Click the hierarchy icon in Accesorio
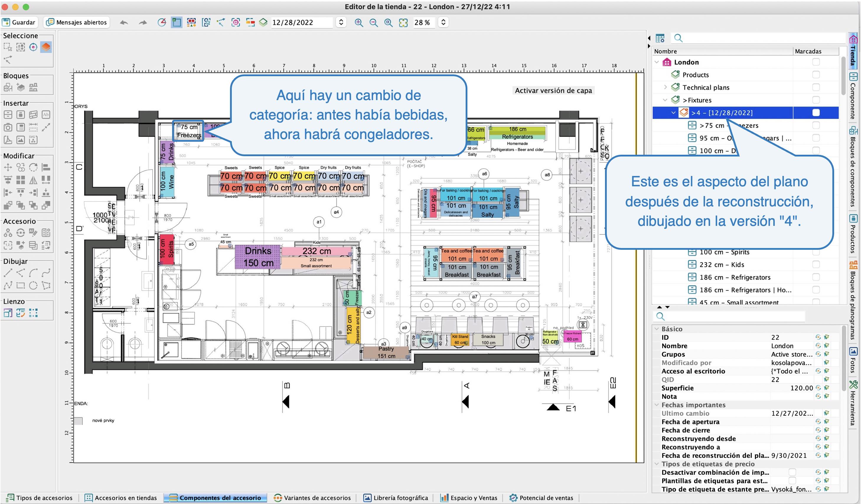The image size is (861, 504). (8, 233)
